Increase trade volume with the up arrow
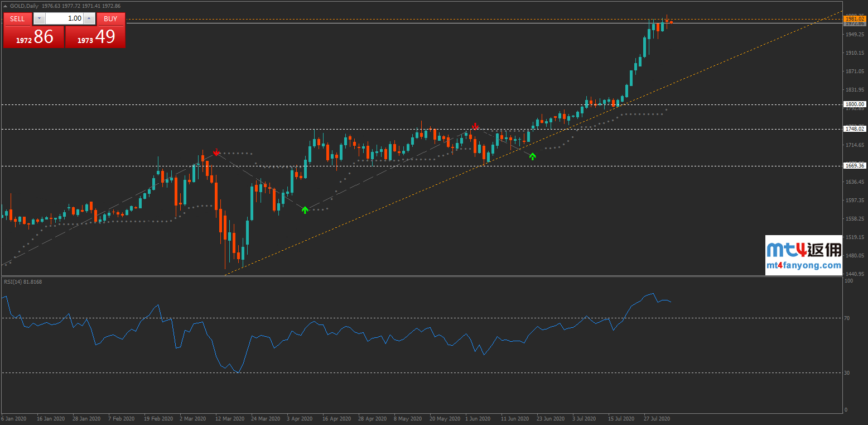The width and height of the screenshot is (868, 425). click(x=89, y=18)
